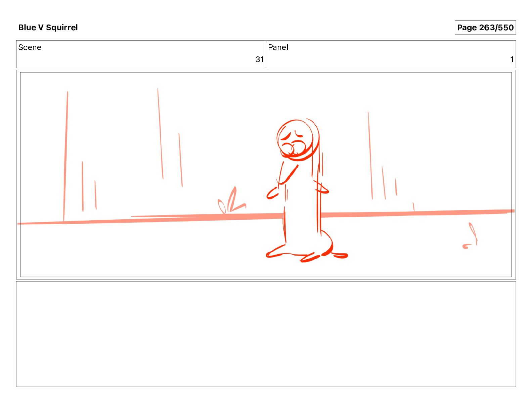The image size is (532, 411).
Task: Click the empty notes box below the storyboard
Action: [266, 334]
